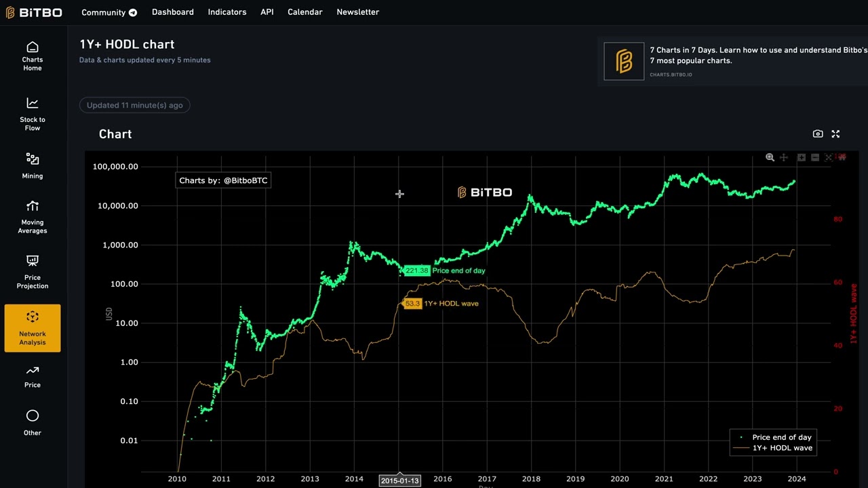The height and width of the screenshot is (488, 868).
Task: Open the Community menu
Action: [x=109, y=12]
